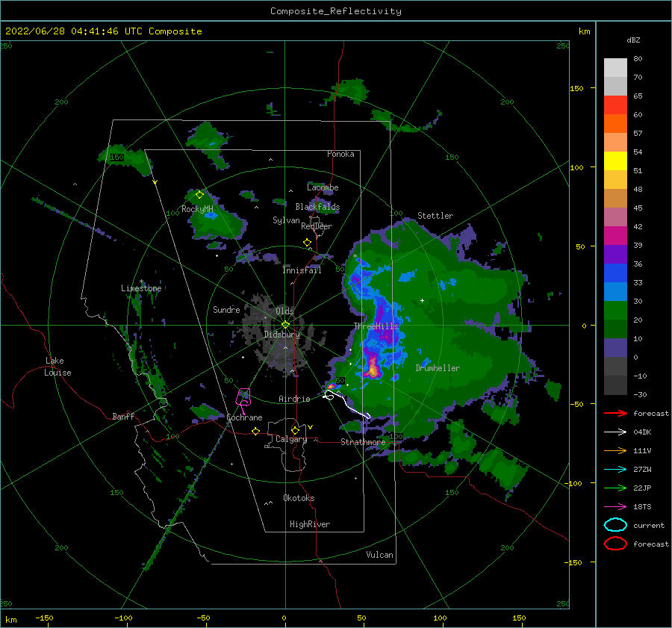The width and height of the screenshot is (672, 628).
Task: Click the Sundre city label
Action: [x=226, y=309]
